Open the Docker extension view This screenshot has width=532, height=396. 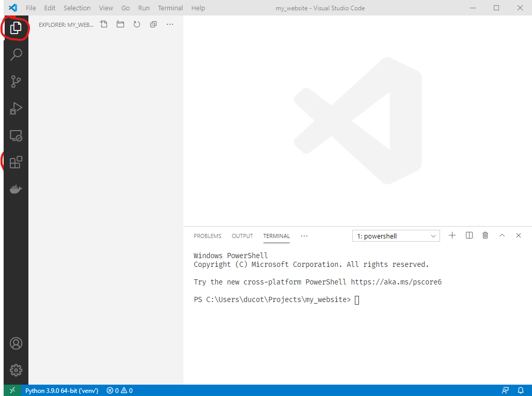click(15, 188)
